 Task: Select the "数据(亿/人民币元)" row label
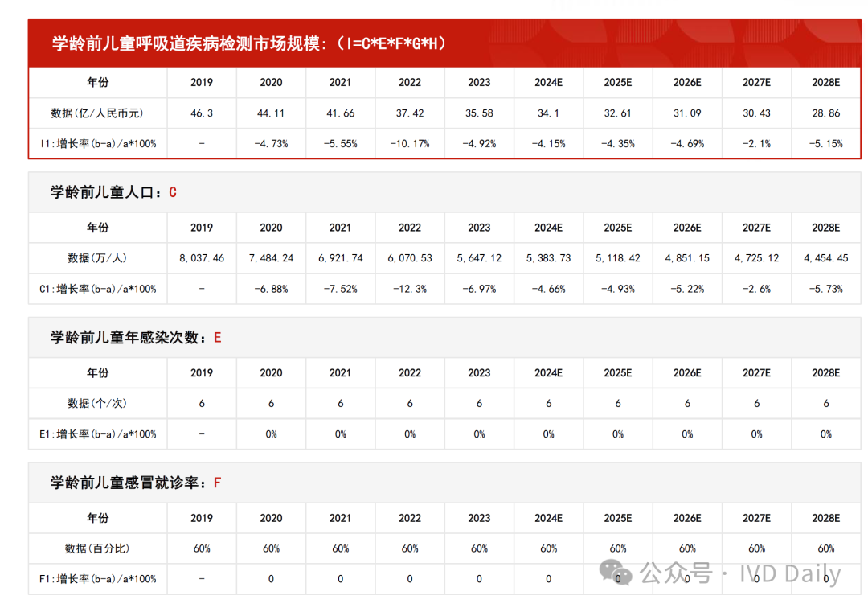(97, 113)
